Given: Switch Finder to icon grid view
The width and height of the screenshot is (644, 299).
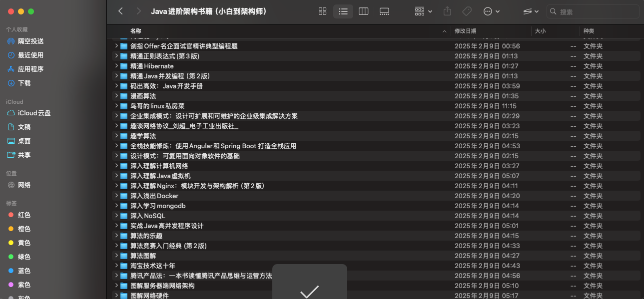Looking at the screenshot, I should (322, 11).
